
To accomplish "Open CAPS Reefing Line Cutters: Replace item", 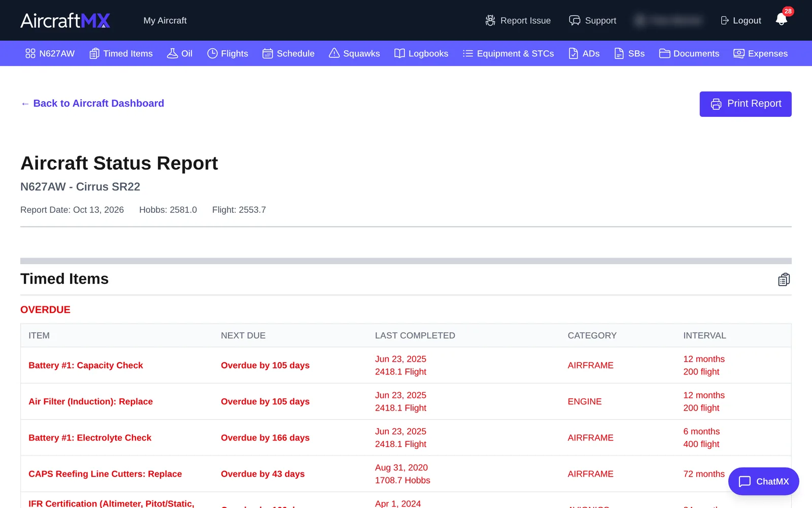I will 105,474.
